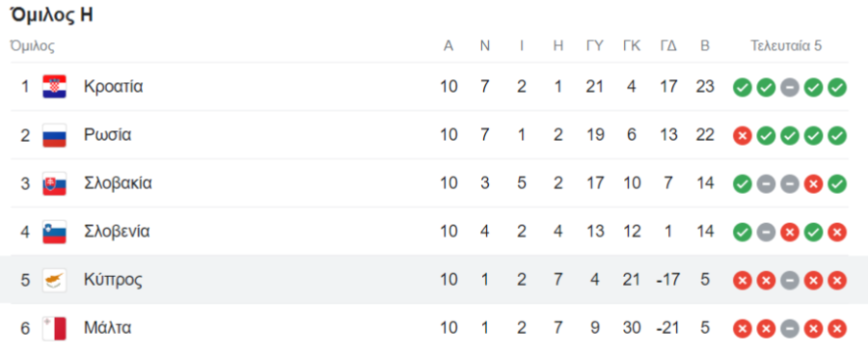Viewport: 868px width, 361px height.
Task: Click Malta's grey draw icon in last five
Action: [x=790, y=329]
